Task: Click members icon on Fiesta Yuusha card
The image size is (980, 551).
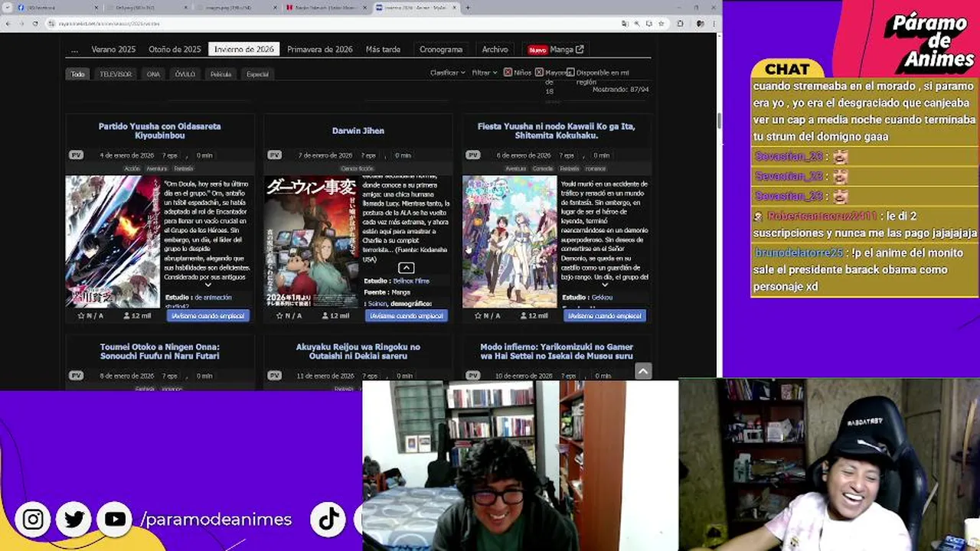Action: click(x=524, y=315)
